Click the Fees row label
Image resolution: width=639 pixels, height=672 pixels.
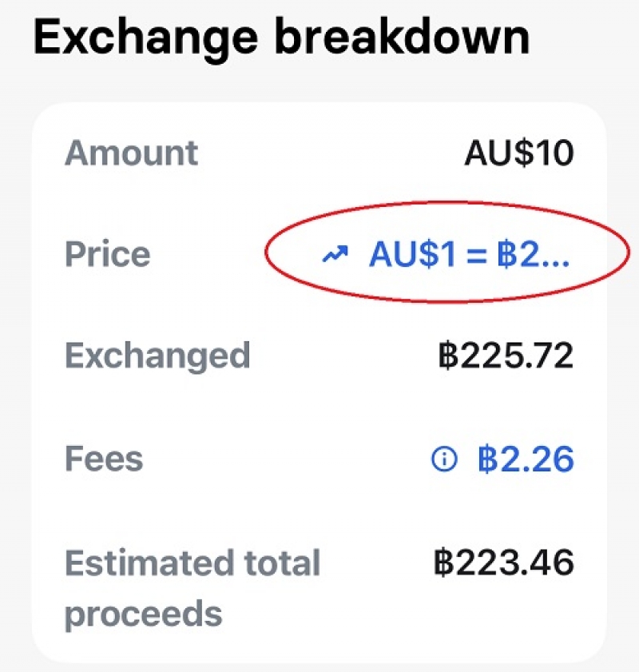click(104, 459)
